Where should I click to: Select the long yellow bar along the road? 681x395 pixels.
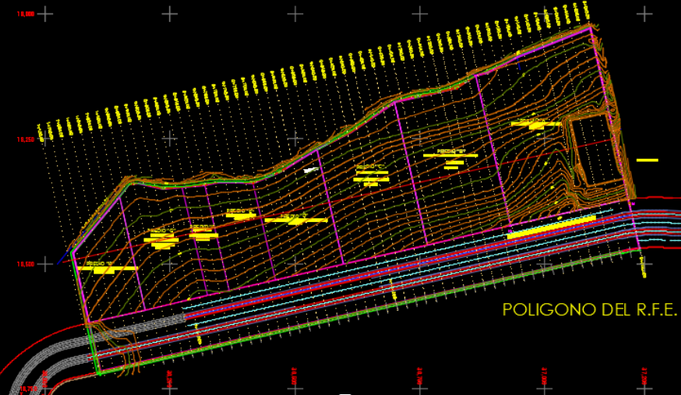pos(552,227)
